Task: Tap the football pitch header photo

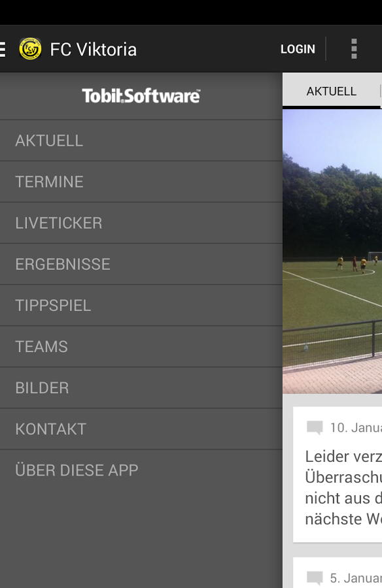Action: (332, 252)
